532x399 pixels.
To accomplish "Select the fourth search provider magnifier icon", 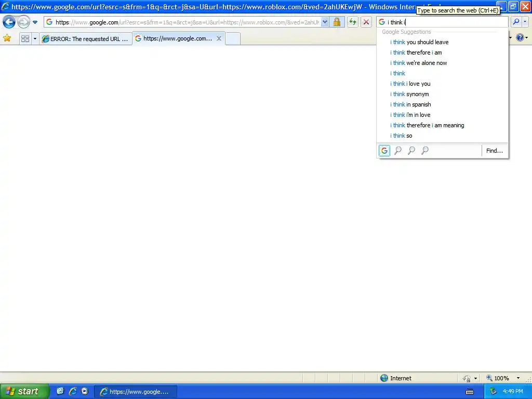I will pyautogui.click(x=425, y=150).
